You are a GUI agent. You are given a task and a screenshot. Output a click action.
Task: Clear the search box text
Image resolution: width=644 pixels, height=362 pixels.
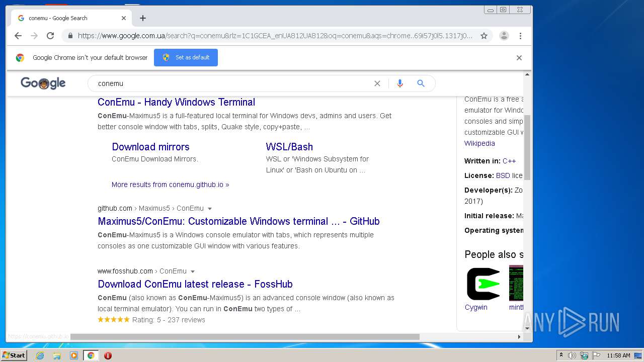click(x=377, y=83)
